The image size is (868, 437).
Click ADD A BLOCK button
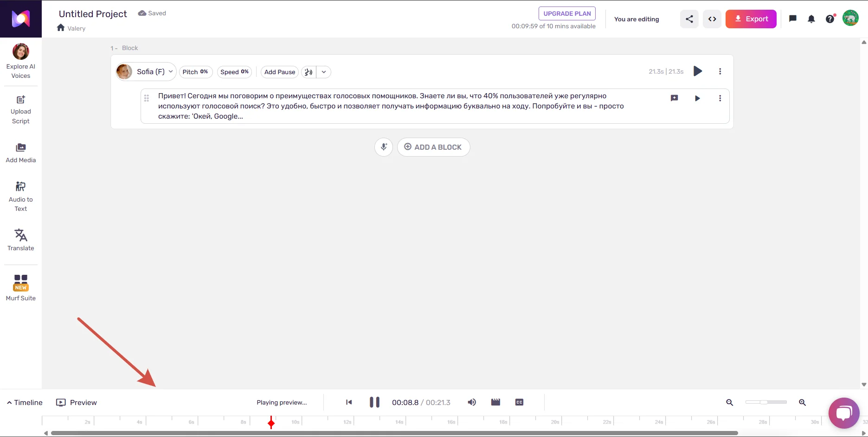click(433, 147)
